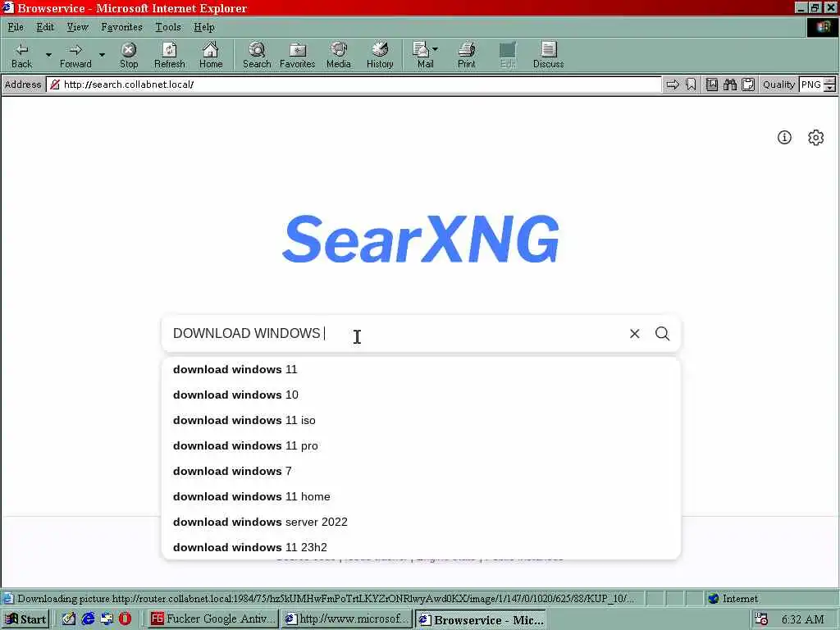The height and width of the screenshot is (630, 840).
Task: Launch Opera from quick launch
Action: [x=125, y=619]
